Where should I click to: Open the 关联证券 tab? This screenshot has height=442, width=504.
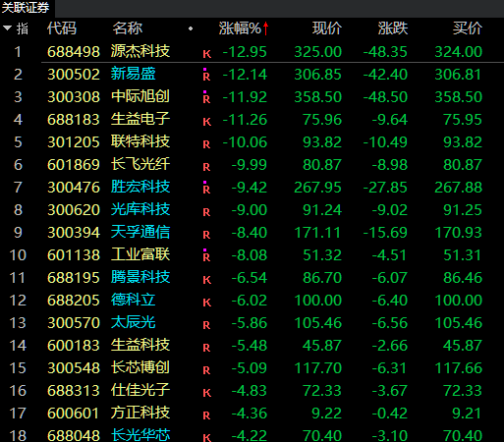26,7
